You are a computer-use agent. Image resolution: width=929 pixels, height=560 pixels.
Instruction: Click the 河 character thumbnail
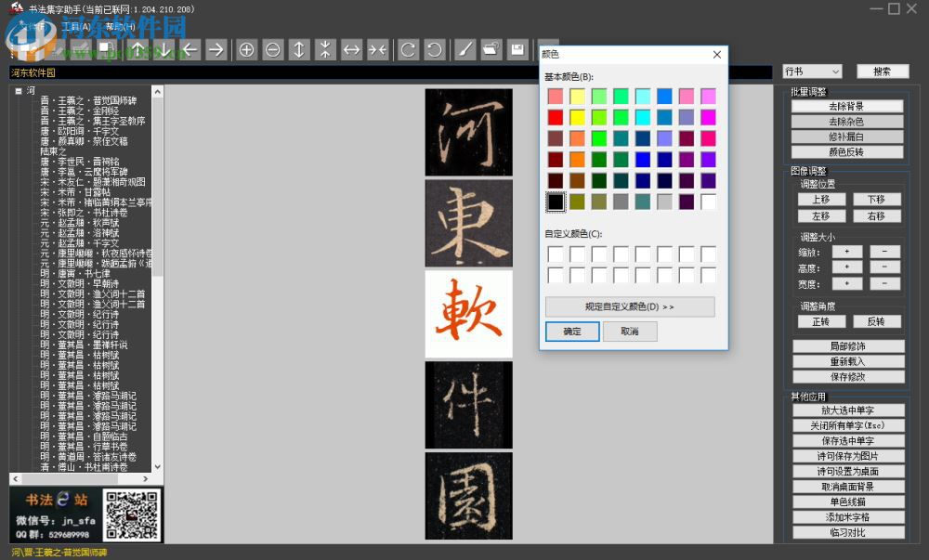[x=468, y=132]
